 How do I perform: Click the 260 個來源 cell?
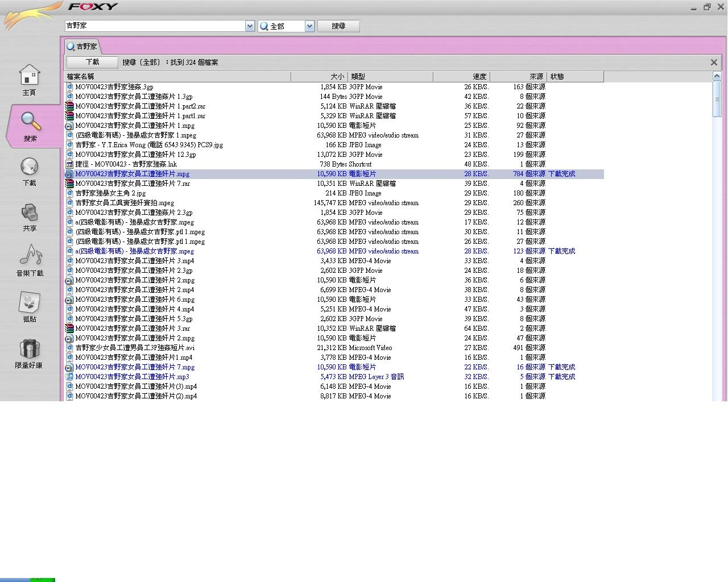[529, 203]
